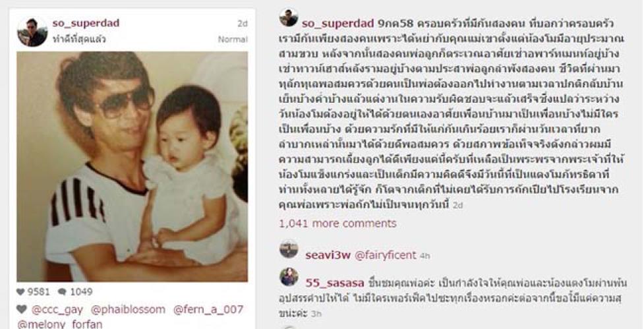The height and width of the screenshot is (329, 644).
Task: Click the heart icon before @ccc_gay
Action: coord(22,309)
